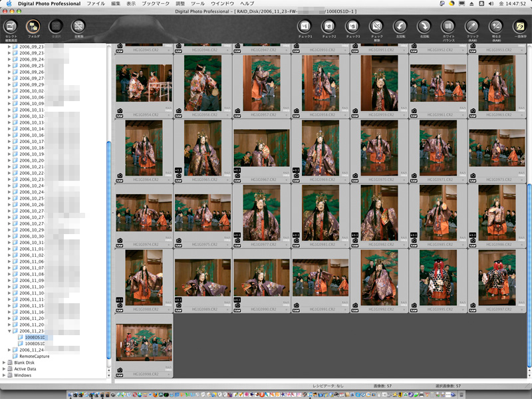Select the HG1G0995.CR2 thumbnail
Viewport: 532px width, 399px height.
[438, 277]
